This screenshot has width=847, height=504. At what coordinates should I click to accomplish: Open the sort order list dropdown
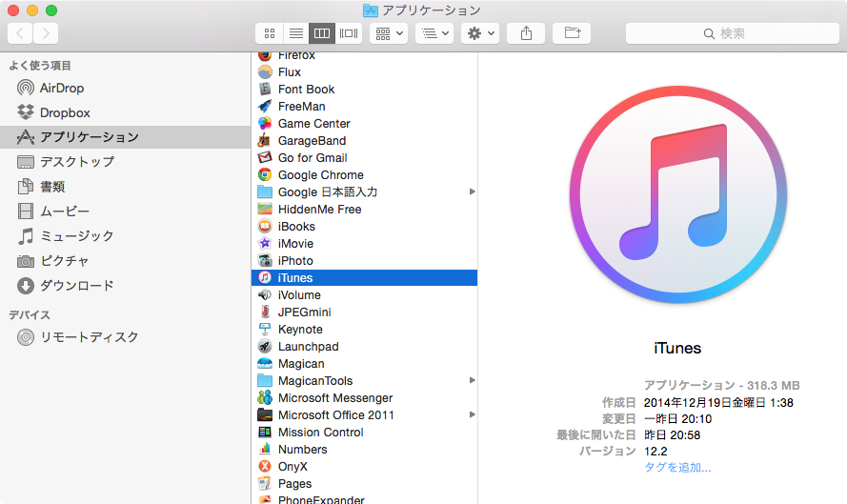click(434, 33)
